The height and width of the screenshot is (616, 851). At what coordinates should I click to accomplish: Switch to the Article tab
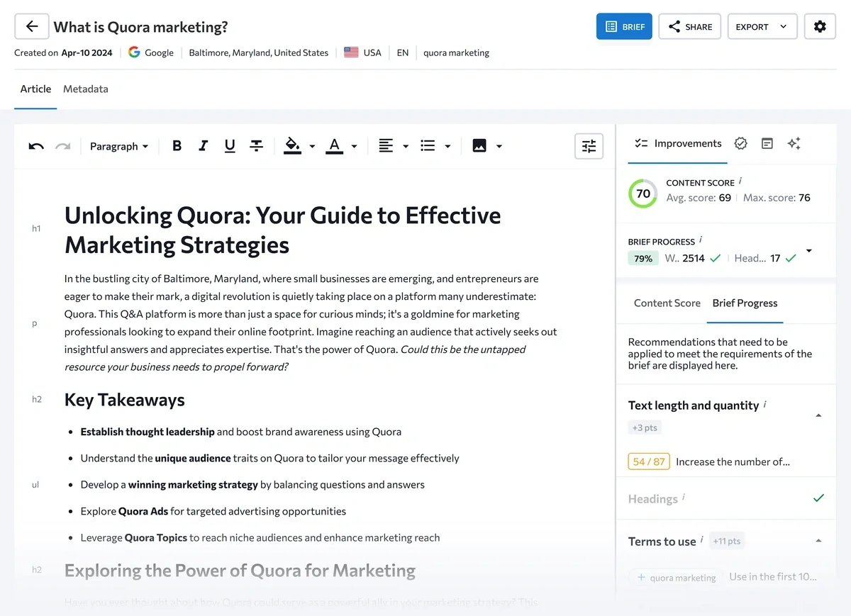point(35,89)
